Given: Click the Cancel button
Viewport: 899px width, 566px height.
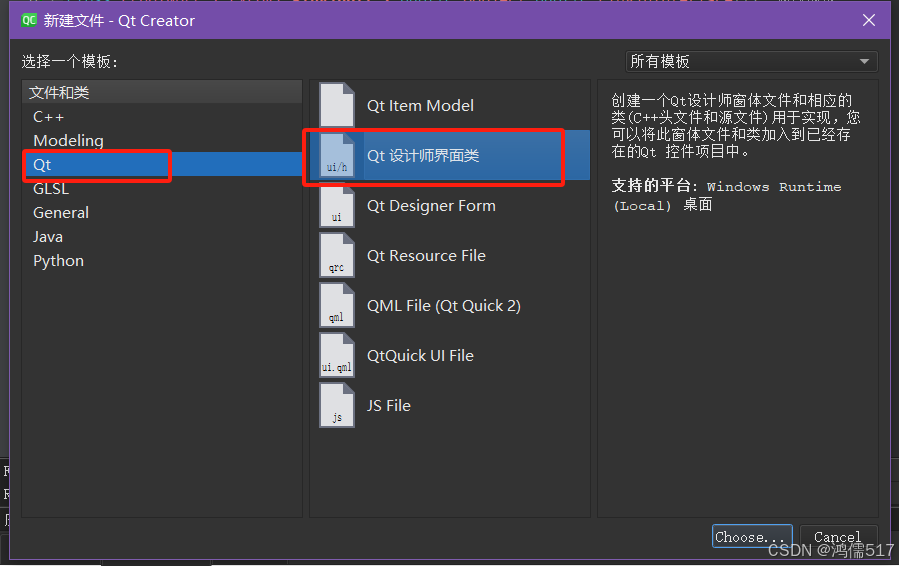Looking at the screenshot, I should pyautogui.click(x=838, y=537).
